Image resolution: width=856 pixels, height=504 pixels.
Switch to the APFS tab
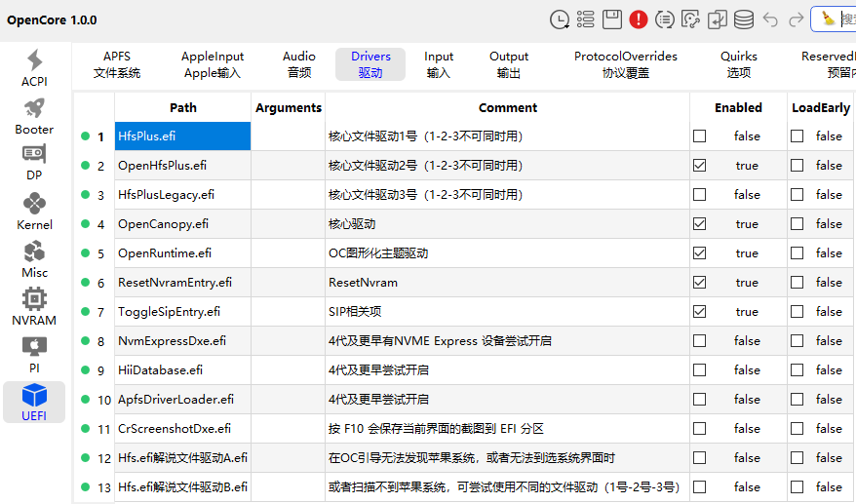(117, 64)
